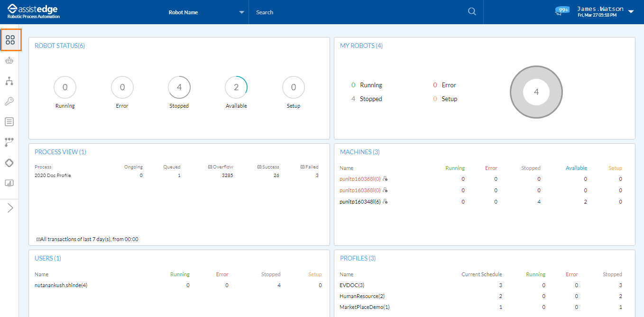Click the My Robots donut chart

click(536, 92)
